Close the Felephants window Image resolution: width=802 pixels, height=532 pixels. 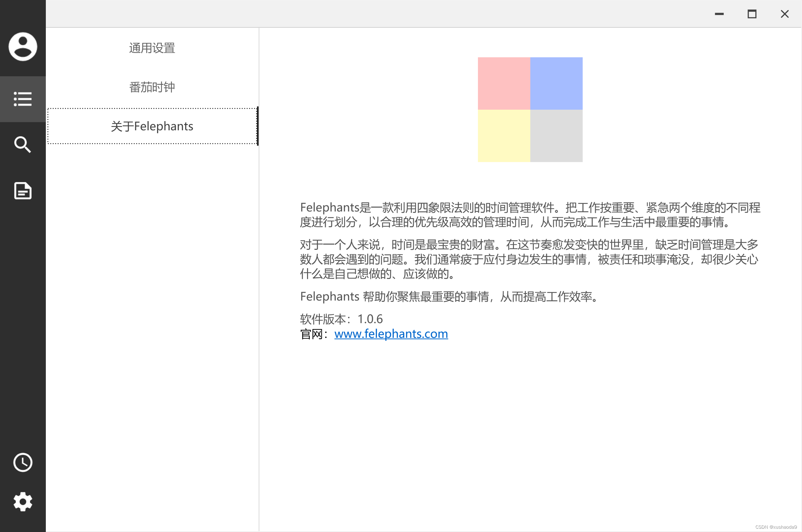(784, 14)
